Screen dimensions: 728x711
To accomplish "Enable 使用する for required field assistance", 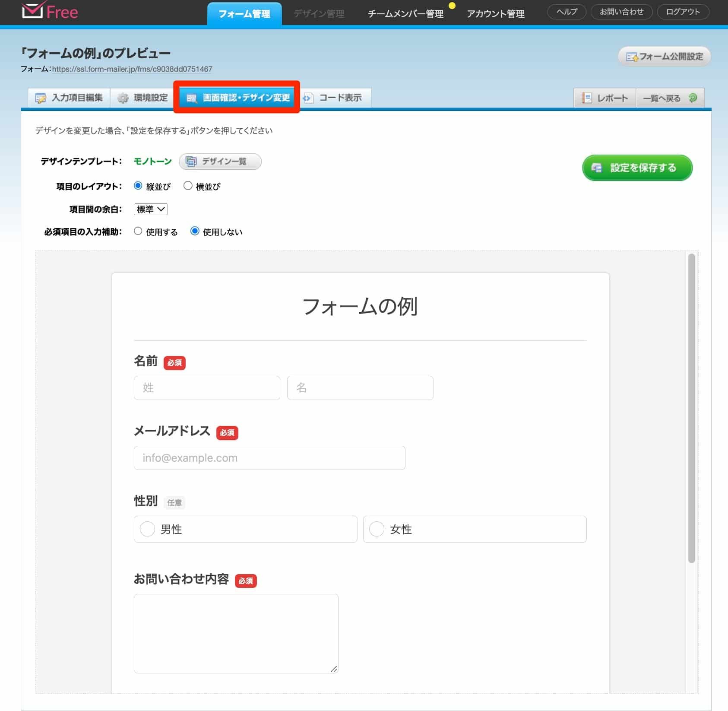I will [x=138, y=231].
